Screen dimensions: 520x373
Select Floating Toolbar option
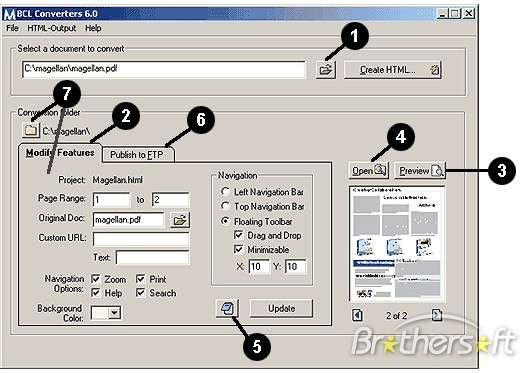coord(225,221)
